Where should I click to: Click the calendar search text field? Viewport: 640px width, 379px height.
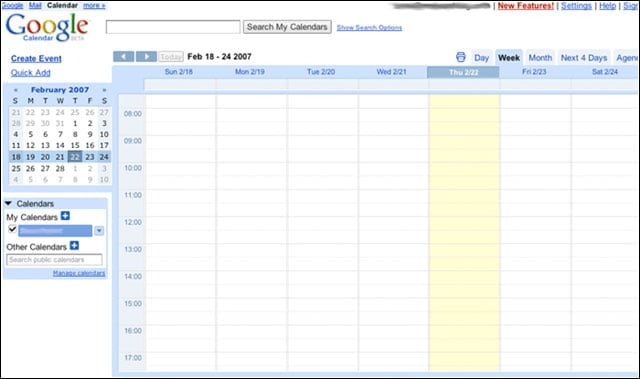[173, 27]
